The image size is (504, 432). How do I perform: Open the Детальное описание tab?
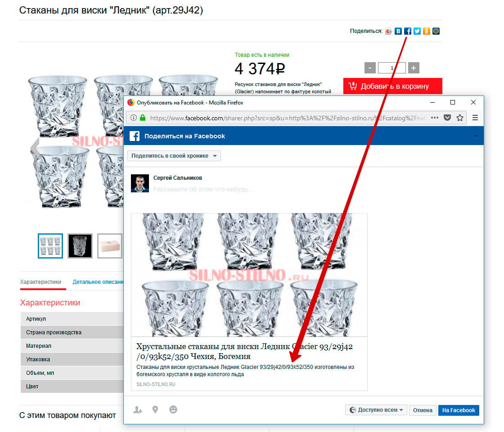click(98, 282)
